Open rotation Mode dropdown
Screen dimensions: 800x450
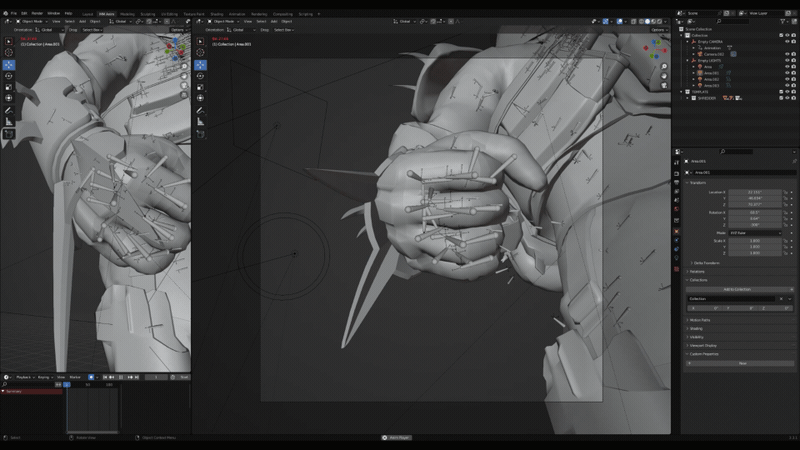coord(755,233)
